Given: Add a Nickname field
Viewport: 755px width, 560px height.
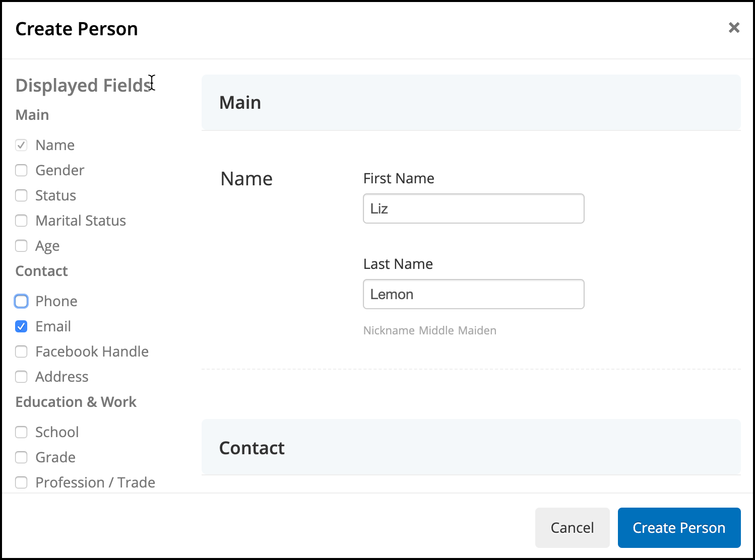Looking at the screenshot, I should pos(389,330).
